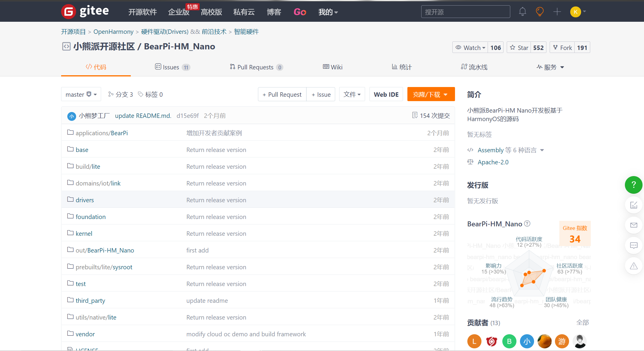Open the Web IDE button

coord(386,94)
